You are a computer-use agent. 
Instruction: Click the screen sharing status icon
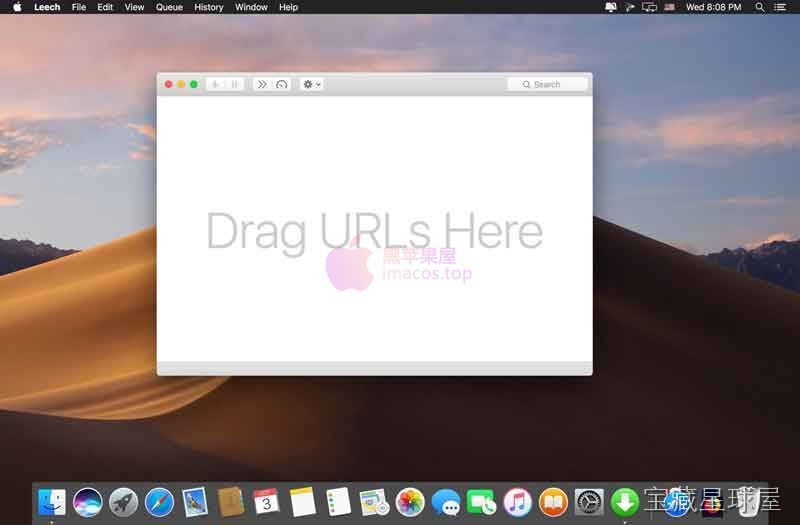click(611, 7)
